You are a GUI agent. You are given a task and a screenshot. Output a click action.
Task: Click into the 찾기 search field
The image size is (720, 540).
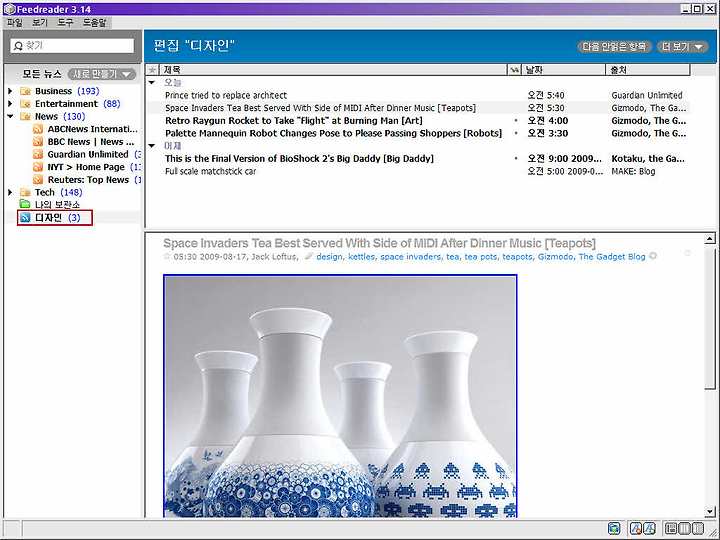coord(72,45)
